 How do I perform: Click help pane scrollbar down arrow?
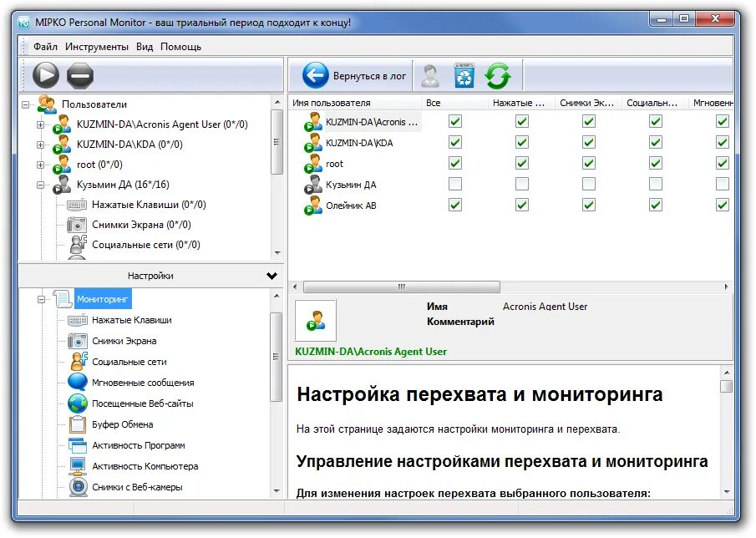click(x=727, y=492)
